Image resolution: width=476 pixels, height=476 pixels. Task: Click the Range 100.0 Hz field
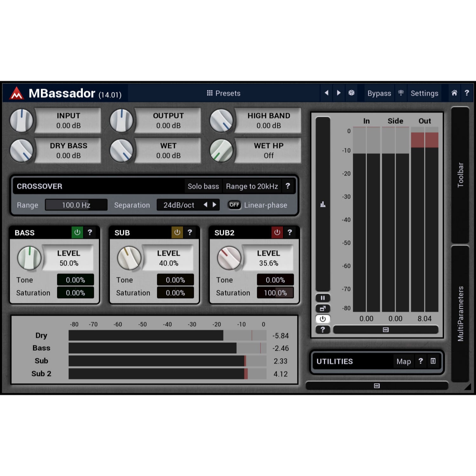point(76,205)
